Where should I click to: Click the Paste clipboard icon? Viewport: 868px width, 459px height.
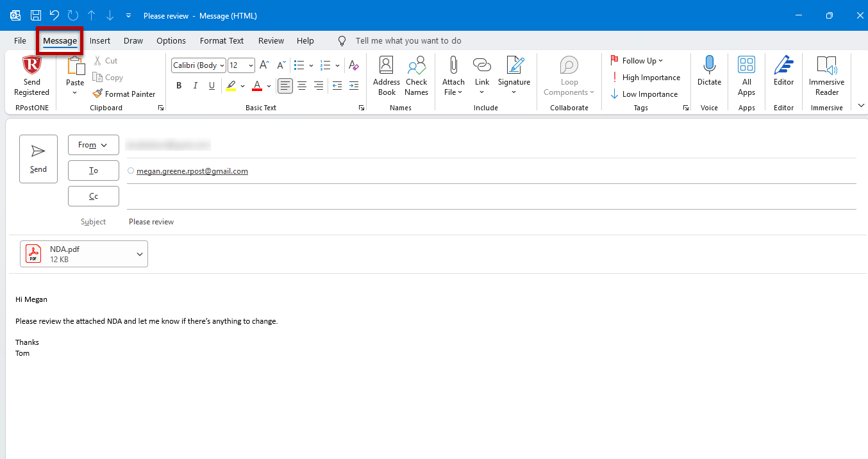coord(76,65)
